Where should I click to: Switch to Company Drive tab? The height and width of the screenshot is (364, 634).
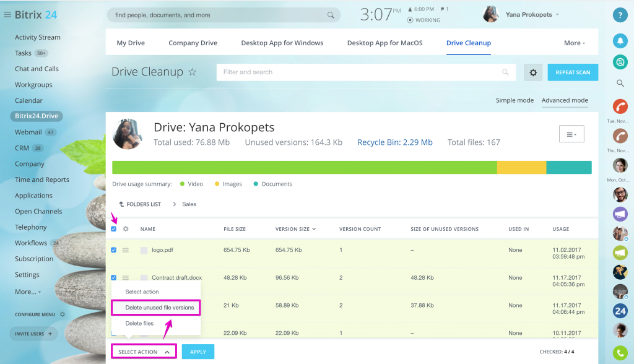[193, 43]
